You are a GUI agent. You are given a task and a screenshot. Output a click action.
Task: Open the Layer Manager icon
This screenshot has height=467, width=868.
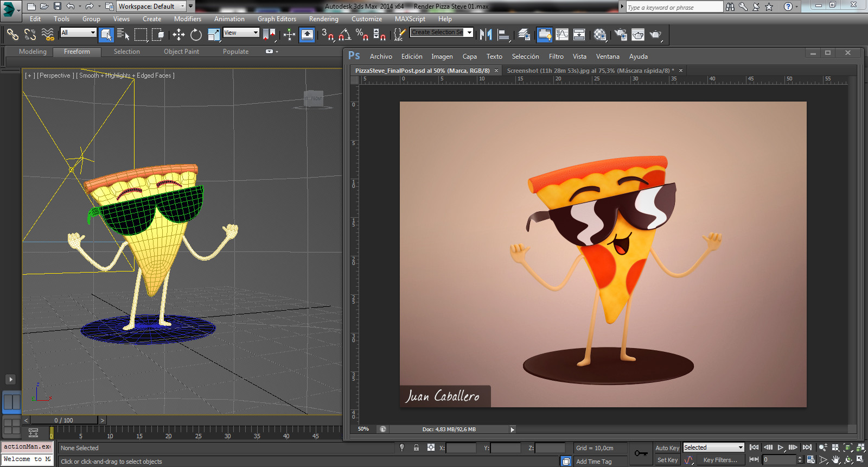524,35
